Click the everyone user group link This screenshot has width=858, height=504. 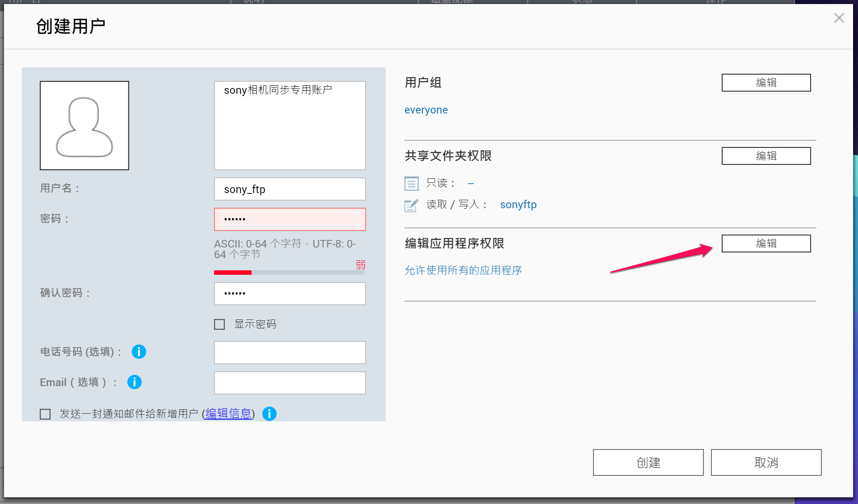(426, 110)
